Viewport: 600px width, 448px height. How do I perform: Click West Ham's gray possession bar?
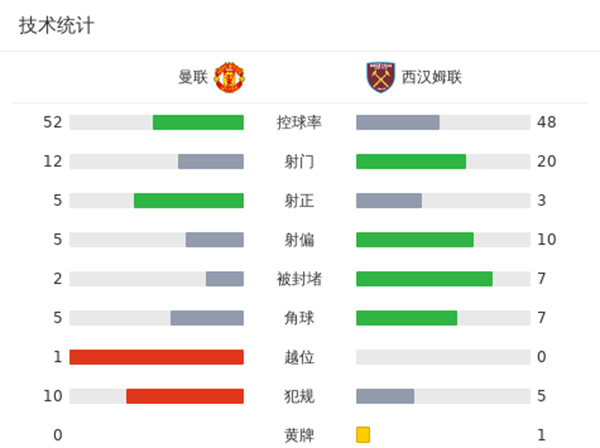click(398, 122)
